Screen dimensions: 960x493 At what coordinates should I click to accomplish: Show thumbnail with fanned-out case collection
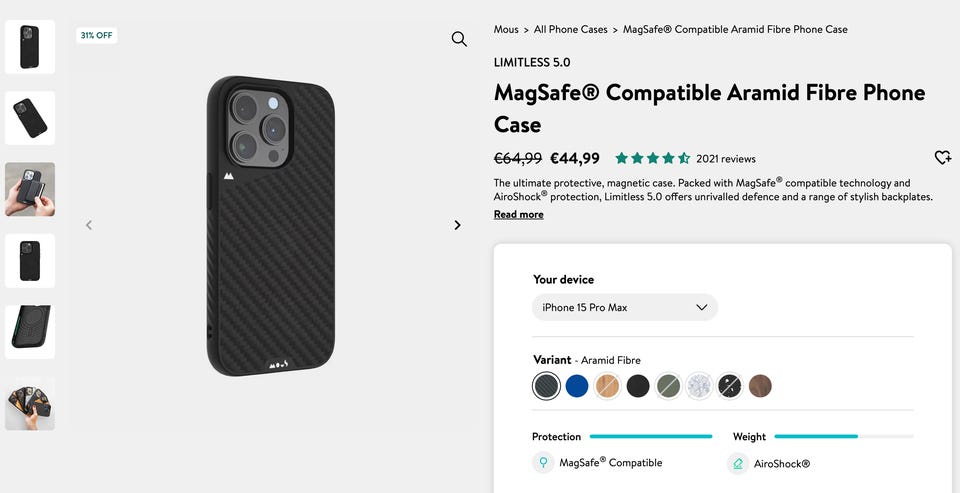[30, 404]
